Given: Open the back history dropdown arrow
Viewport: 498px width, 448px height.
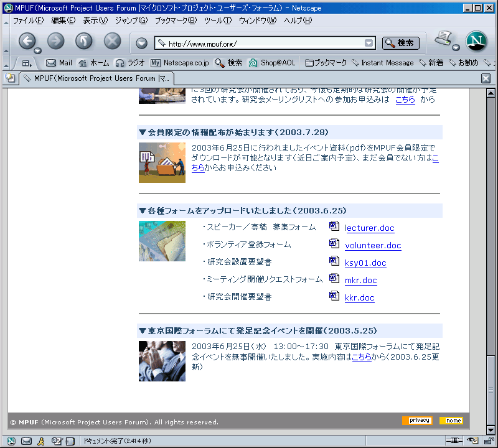Looking at the screenshot, I should (x=38, y=50).
